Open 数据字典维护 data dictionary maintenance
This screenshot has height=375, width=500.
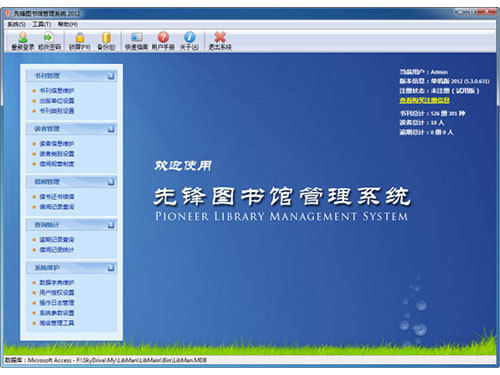coord(57,283)
